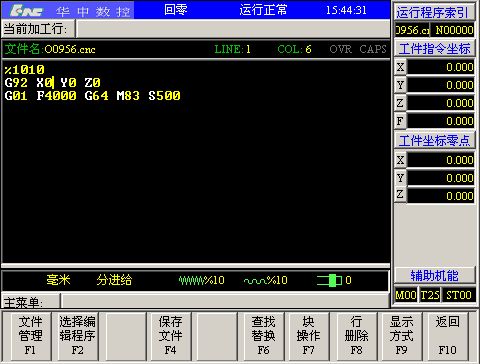Image resolution: width=480 pixels, height=364 pixels.
Task: Click line G01 F4000 G64 M83 S500
Action: [93, 96]
